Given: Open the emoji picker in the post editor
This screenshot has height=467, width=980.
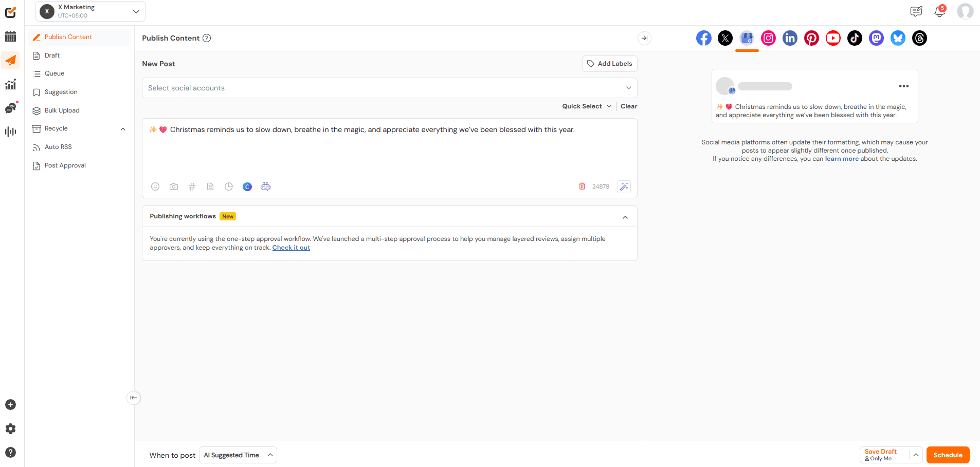Looking at the screenshot, I should point(155,186).
